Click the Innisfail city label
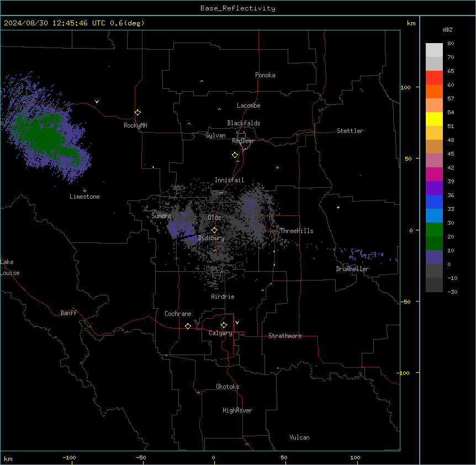 coord(229,180)
